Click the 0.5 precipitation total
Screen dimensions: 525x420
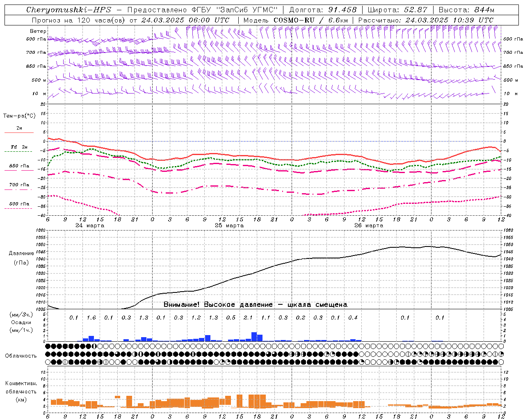click(231, 317)
